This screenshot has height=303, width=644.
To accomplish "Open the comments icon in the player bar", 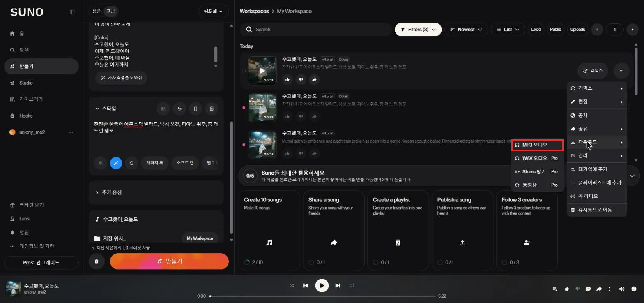I will (588, 289).
